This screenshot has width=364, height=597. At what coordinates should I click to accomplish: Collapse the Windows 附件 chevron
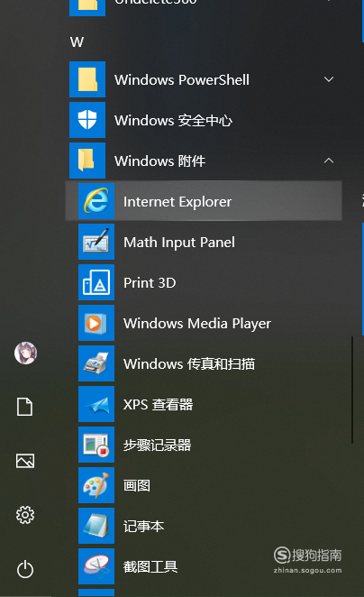[x=329, y=161]
